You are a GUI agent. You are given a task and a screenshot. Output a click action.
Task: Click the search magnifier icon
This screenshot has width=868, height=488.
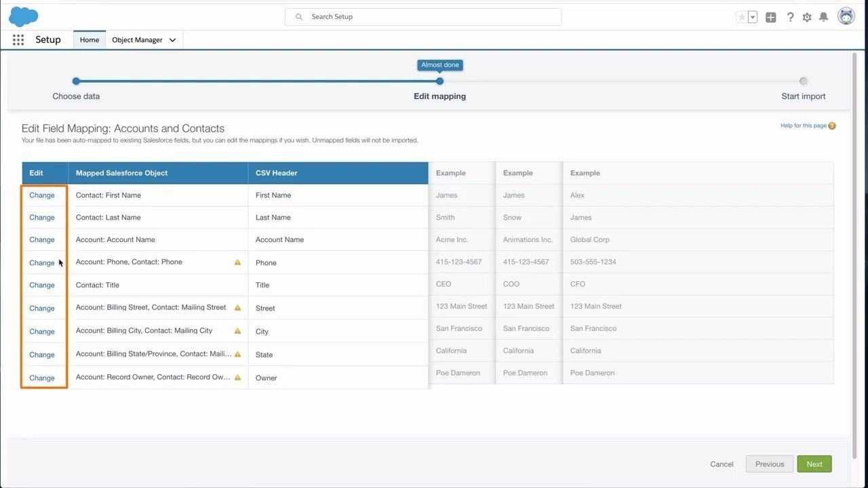[299, 17]
